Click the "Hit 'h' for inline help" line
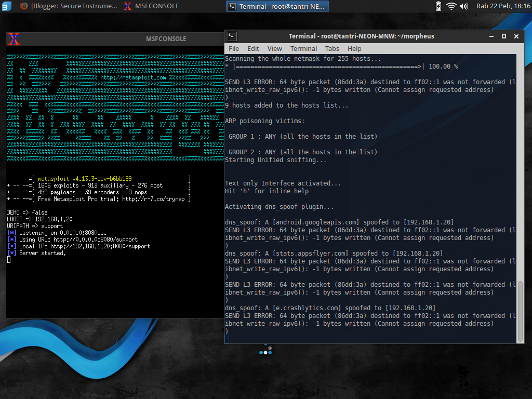Screen dimensions: 532x399 pyautogui.click(x=267, y=191)
